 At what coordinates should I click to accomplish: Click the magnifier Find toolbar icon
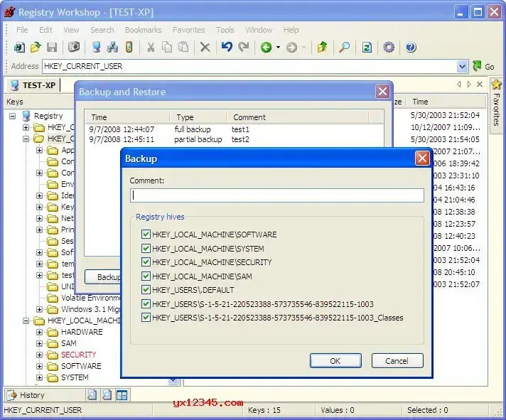click(345, 48)
